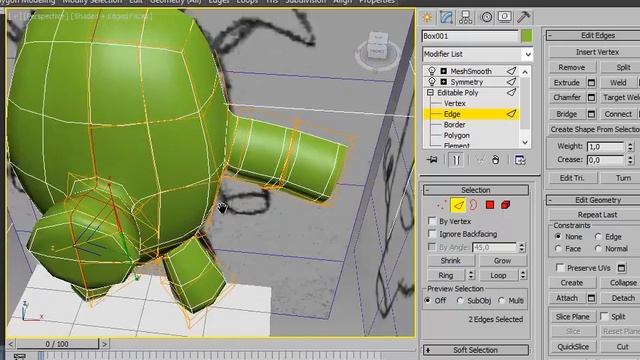
Task: Collapse the Edit Geometry rollout
Action: [593, 200]
